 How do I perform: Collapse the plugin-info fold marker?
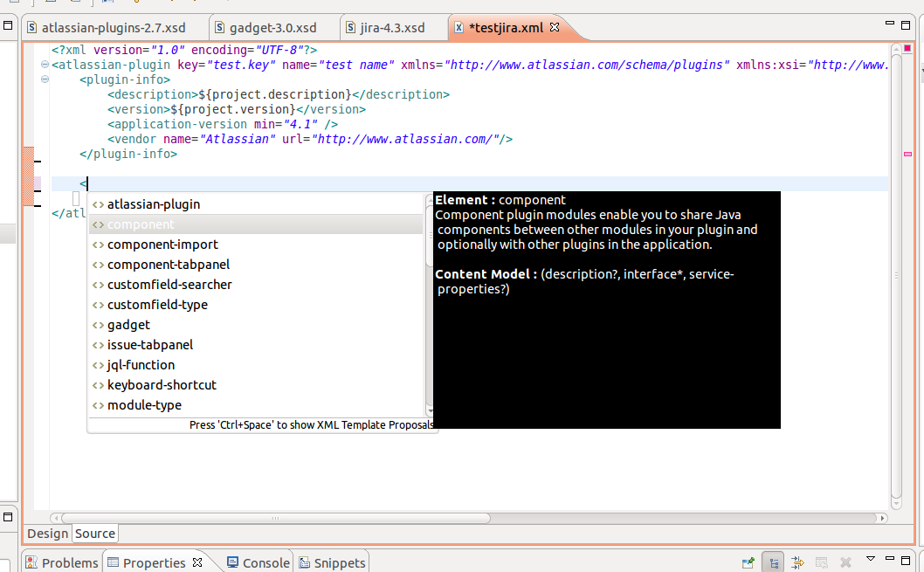click(44, 79)
